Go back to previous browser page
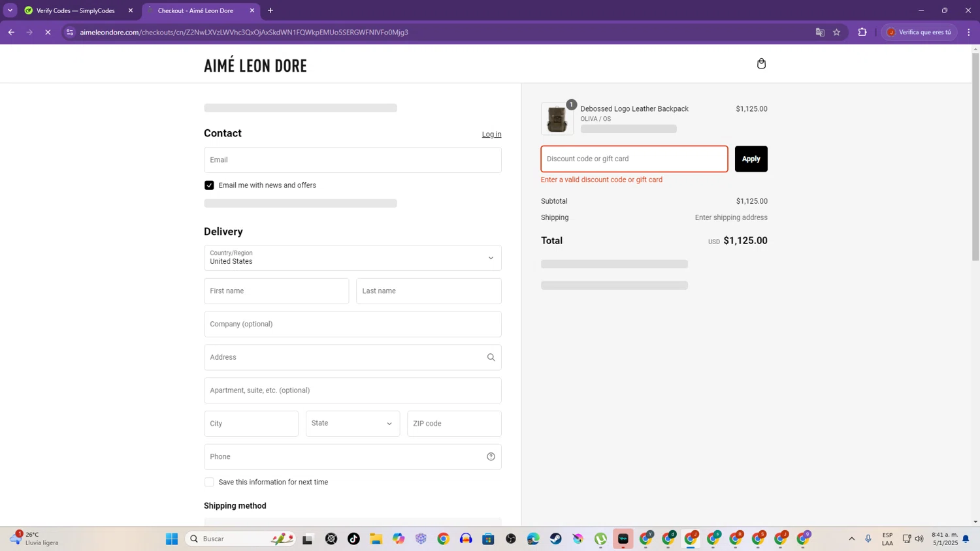Screen dimensions: 980x551 click(11, 32)
